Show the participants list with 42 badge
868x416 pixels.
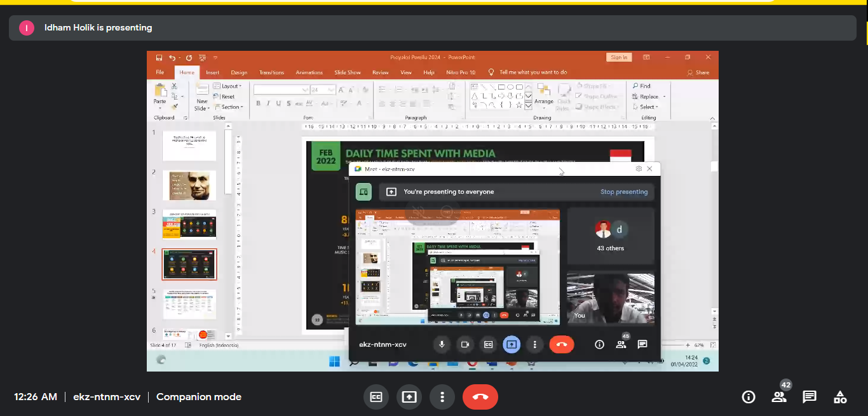coord(778,397)
